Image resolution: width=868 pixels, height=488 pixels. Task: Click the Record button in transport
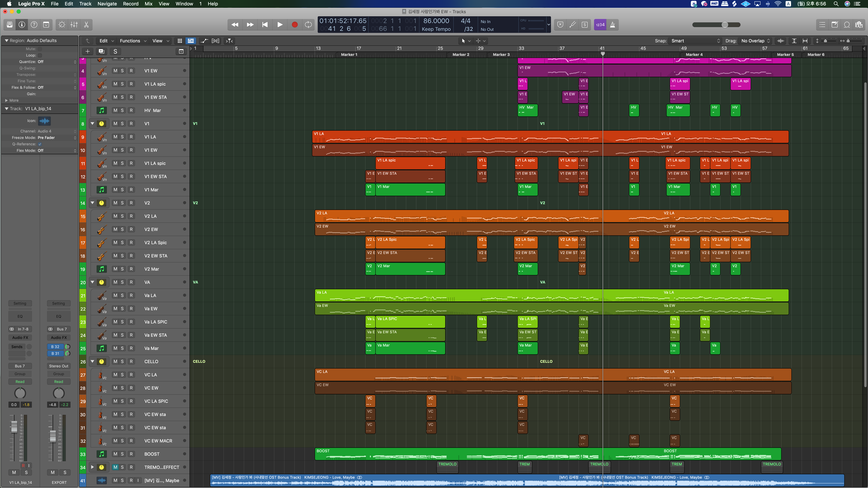coord(294,25)
